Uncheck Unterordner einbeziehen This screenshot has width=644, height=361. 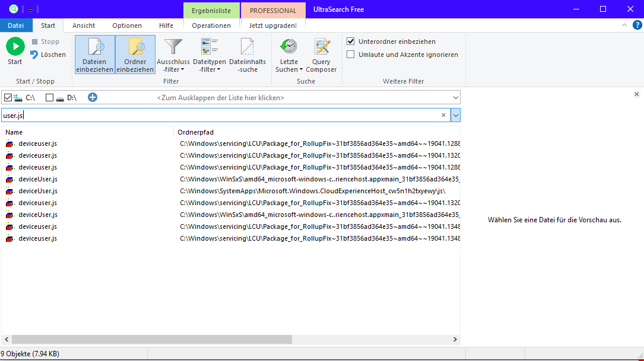351,41
